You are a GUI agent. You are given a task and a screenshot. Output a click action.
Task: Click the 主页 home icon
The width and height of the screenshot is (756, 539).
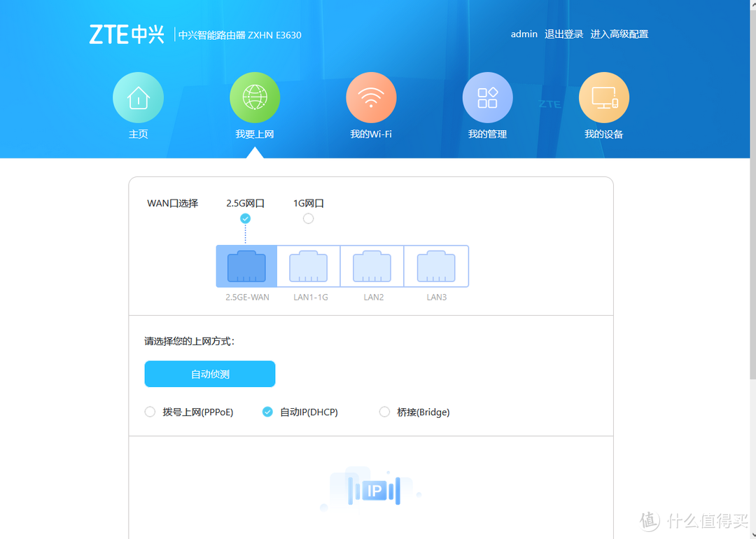click(x=138, y=97)
